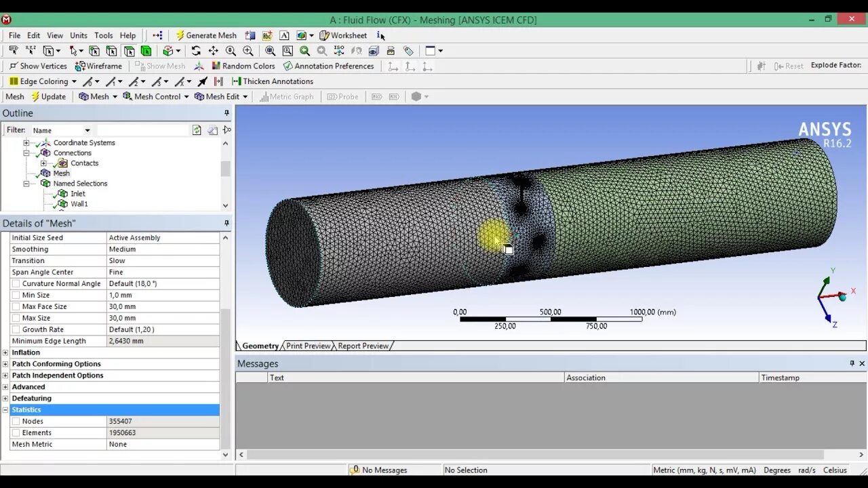Open the File menu
The image size is (868, 488).
[14, 35]
